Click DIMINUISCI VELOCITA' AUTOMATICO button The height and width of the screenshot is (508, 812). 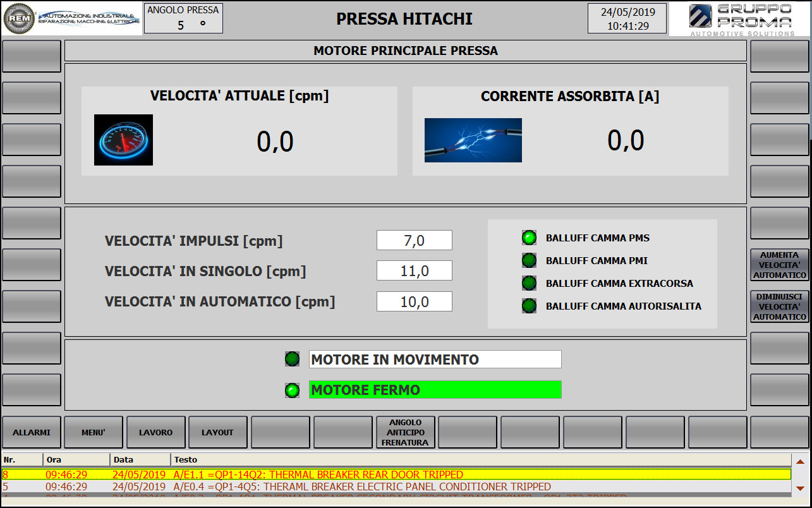[780, 306]
